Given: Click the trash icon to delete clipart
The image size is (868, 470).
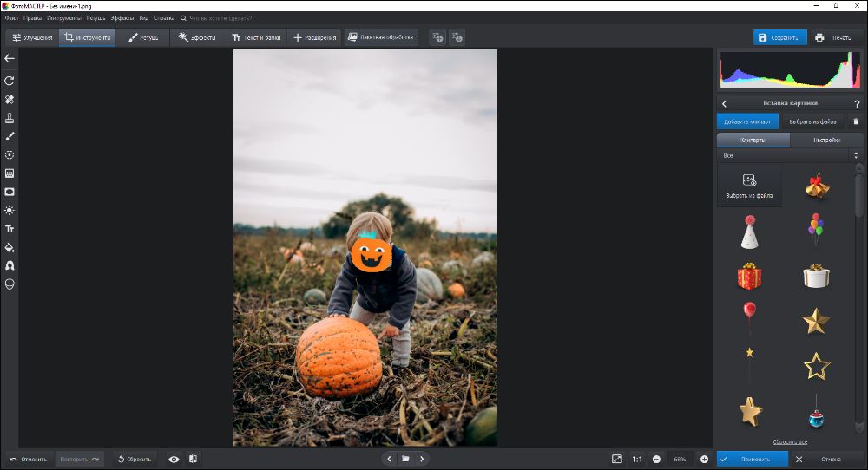Looking at the screenshot, I should (x=855, y=121).
